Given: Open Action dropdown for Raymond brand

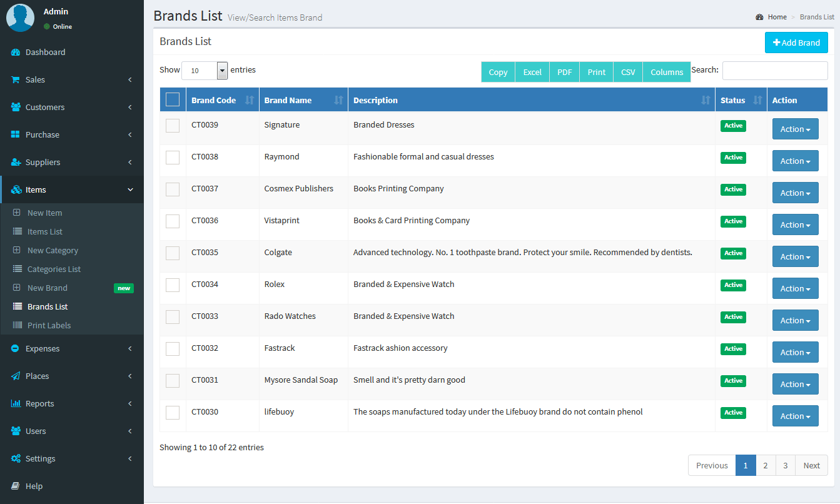Looking at the screenshot, I should [795, 161].
